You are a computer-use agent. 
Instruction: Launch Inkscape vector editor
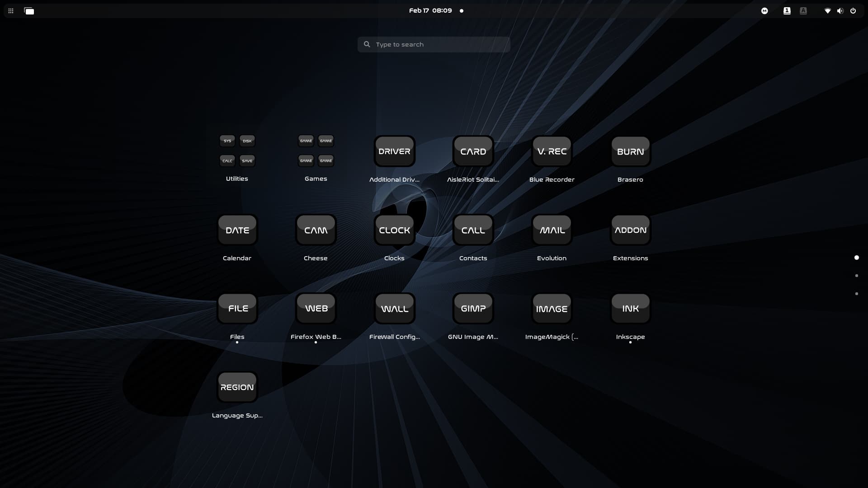click(630, 309)
